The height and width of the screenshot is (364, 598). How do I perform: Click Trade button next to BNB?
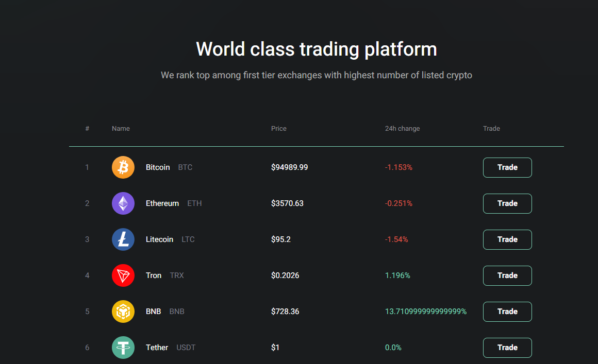(x=507, y=311)
